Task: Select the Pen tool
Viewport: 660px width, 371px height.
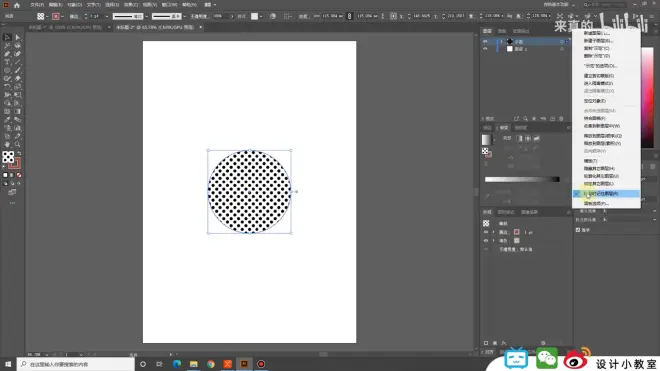Action: (7, 54)
